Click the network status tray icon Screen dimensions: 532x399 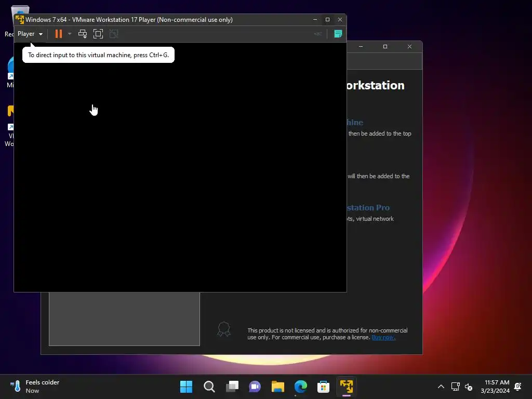[455, 387]
